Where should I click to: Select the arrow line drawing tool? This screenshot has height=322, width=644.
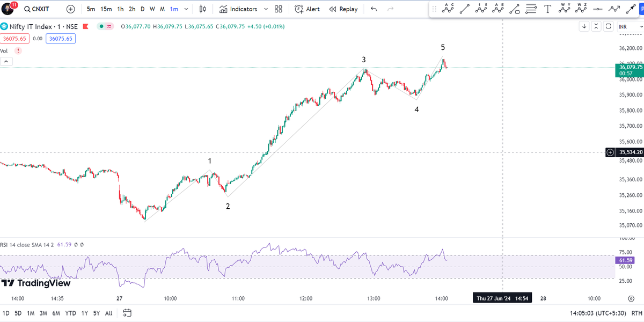631,9
